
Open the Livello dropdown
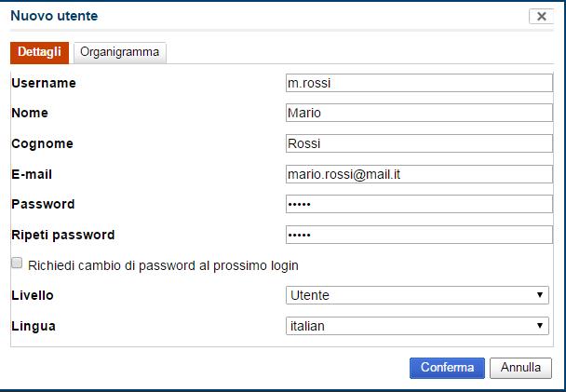pos(417,295)
